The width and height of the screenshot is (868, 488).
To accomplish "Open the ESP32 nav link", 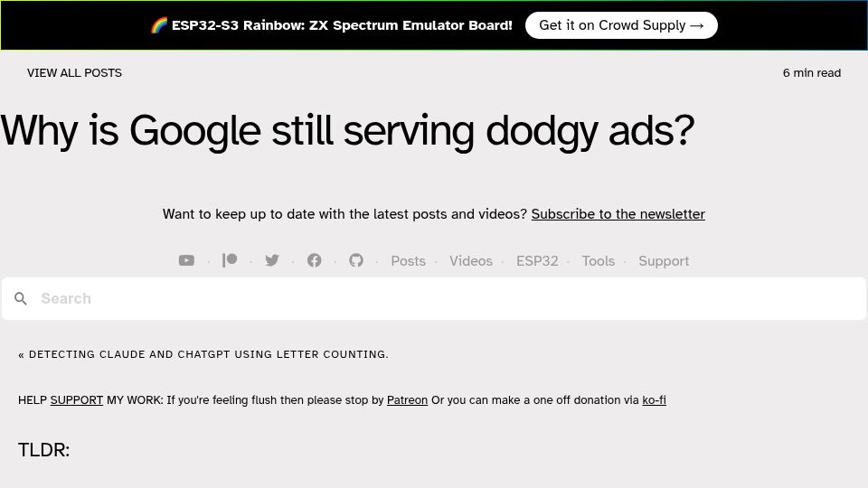I will click(x=537, y=261).
